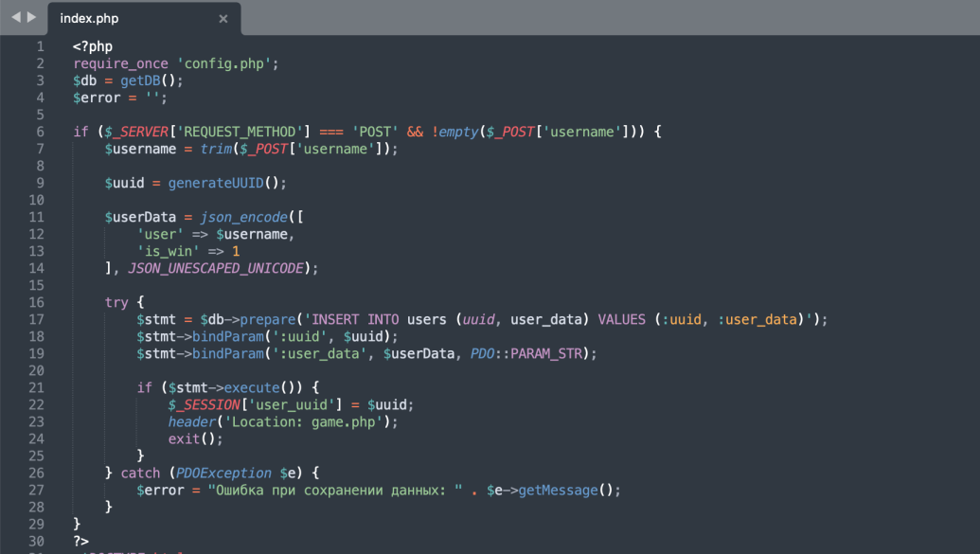Click the closing ?> tag
Image resolution: width=980 pixels, height=554 pixels.
click(x=81, y=542)
